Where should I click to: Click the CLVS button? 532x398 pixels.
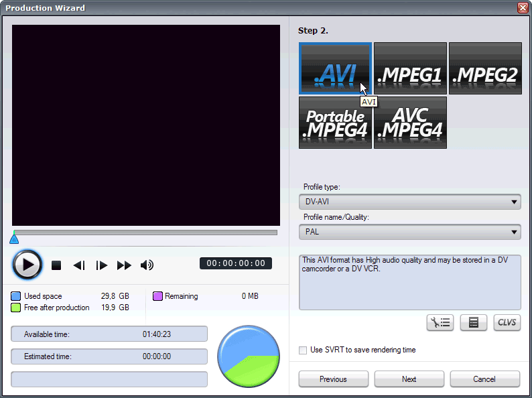click(507, 322)
